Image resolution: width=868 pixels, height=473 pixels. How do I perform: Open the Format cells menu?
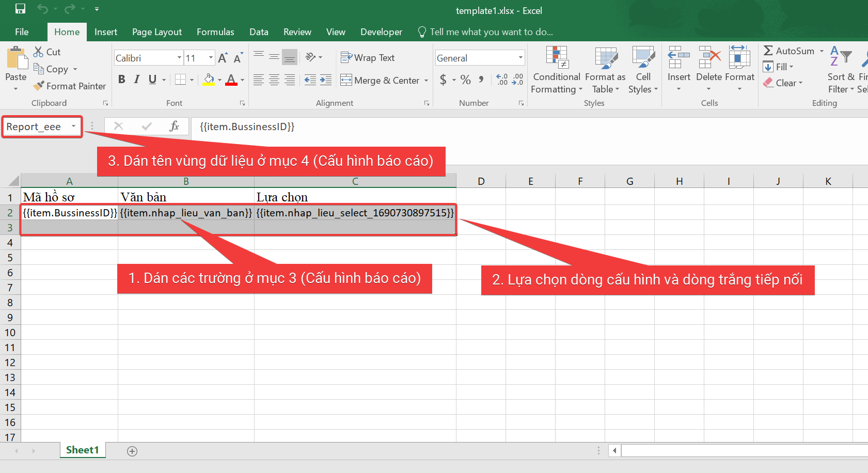(739, 69)
